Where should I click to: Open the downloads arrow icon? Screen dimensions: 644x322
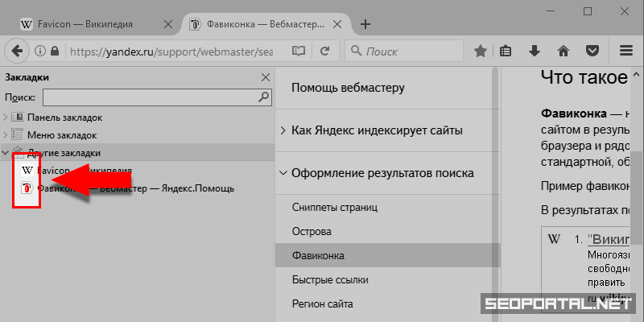pos(534,52)
